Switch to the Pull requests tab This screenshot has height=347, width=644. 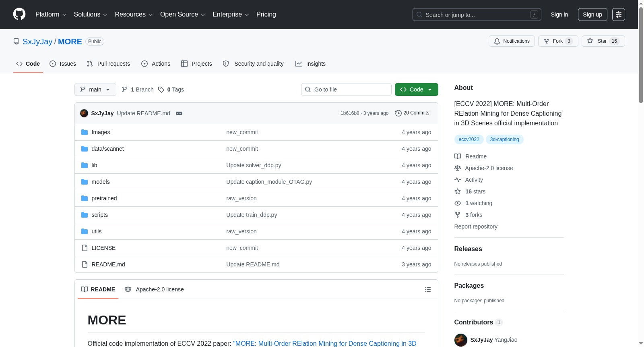click(108, 64)
